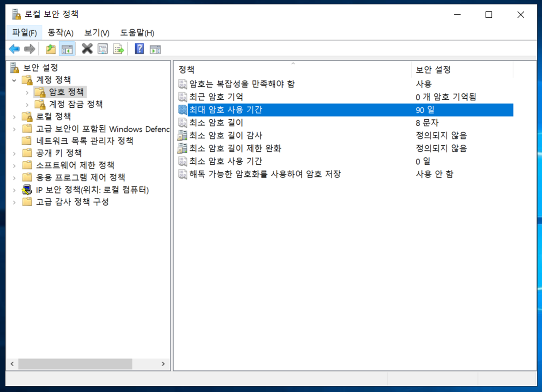Open the 도움말(H) menu
This screenshot has width=542, height=392.
(x=137, y=33)
